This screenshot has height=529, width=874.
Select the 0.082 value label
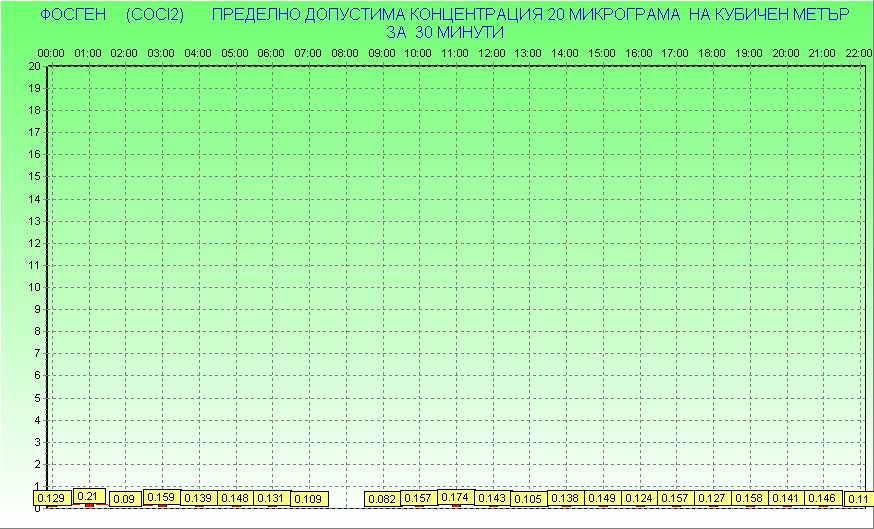pos(383,499)
